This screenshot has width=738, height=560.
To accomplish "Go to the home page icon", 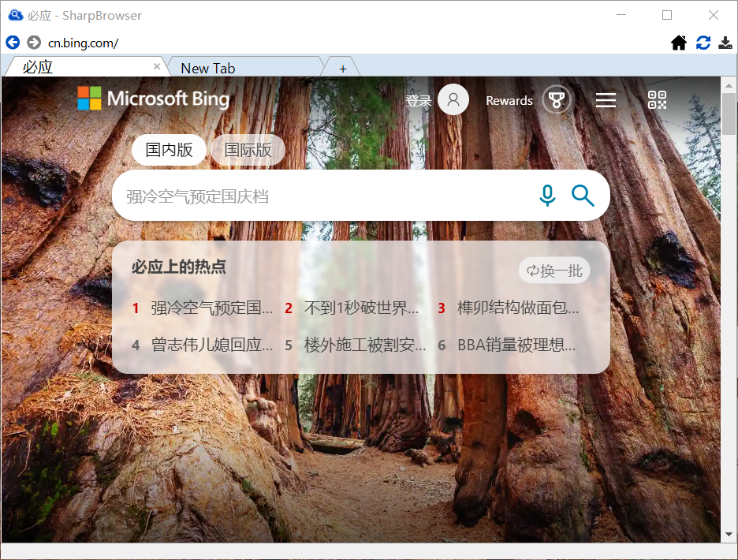I will tap(679, 43).
